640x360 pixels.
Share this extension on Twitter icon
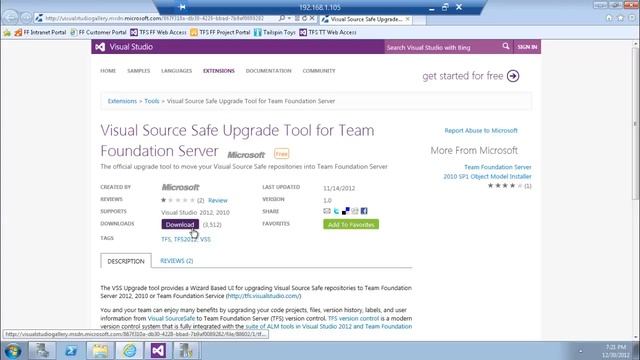click(336, 211)
